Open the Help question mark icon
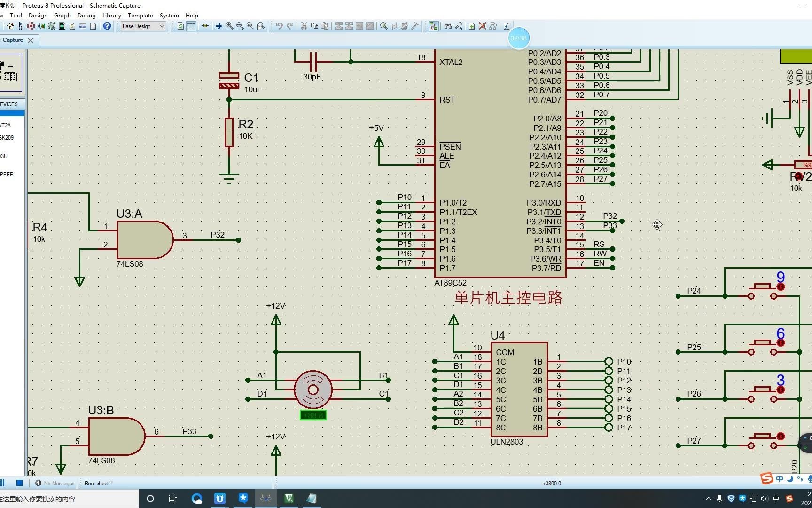This screenshot has width=812, height=508. 107,26
